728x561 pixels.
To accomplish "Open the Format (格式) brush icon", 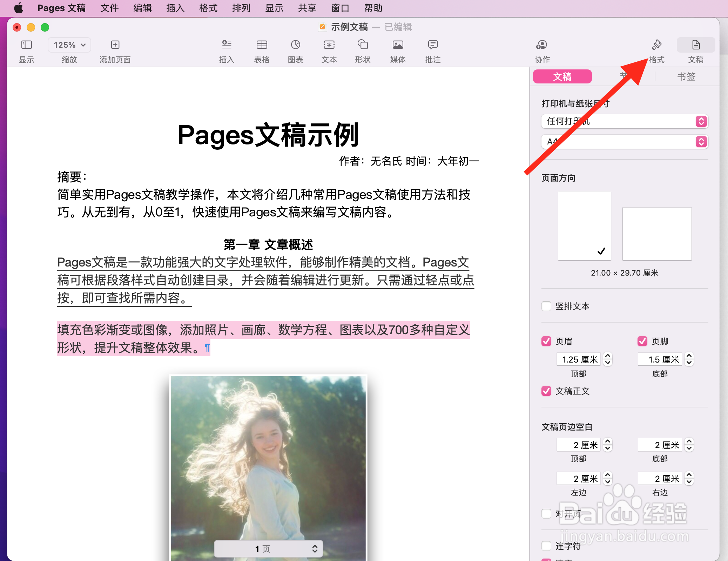I will tap(656, 45).
